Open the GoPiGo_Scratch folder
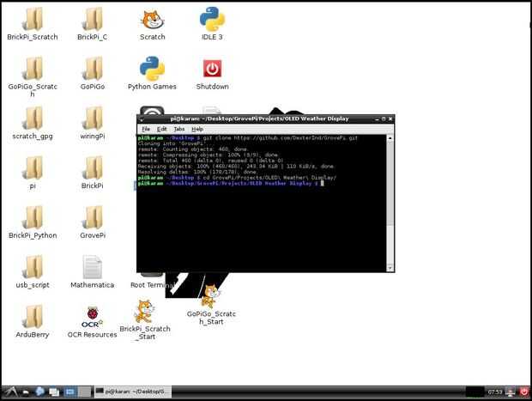Viewport: 532px width, 401px height. [33, 70]
